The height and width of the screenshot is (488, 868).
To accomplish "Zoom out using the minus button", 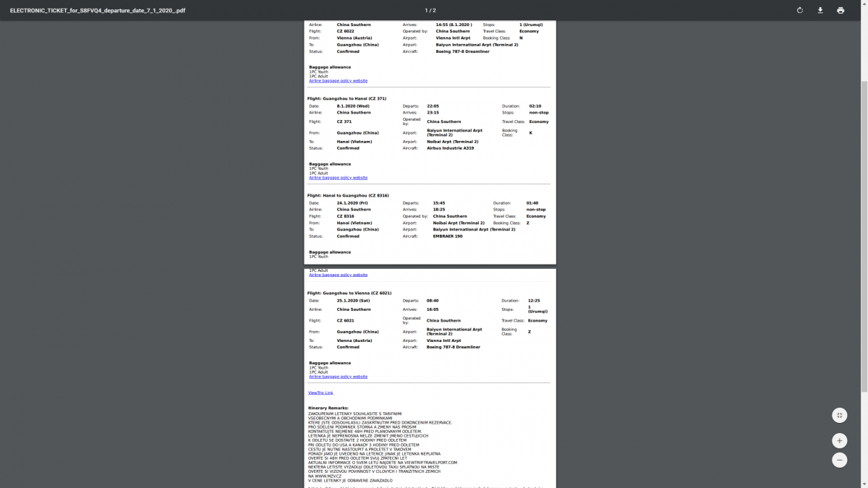I will 839,459.
